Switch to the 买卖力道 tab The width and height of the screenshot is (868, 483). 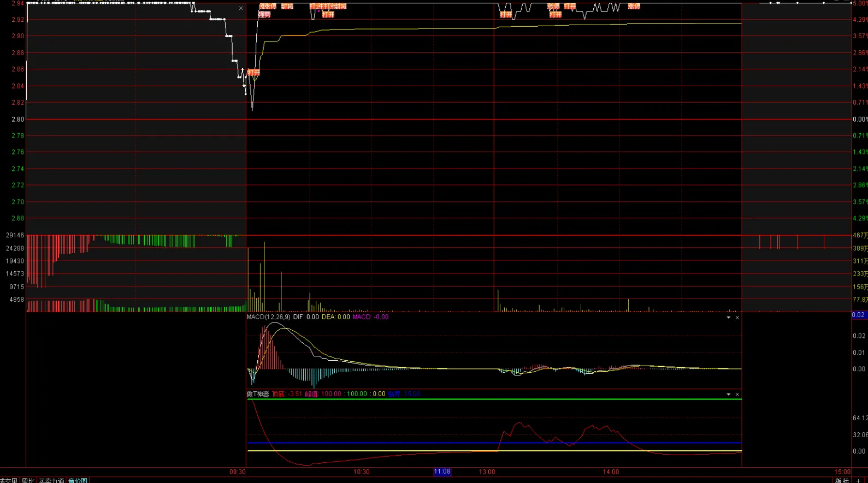[x=51, y=480]
